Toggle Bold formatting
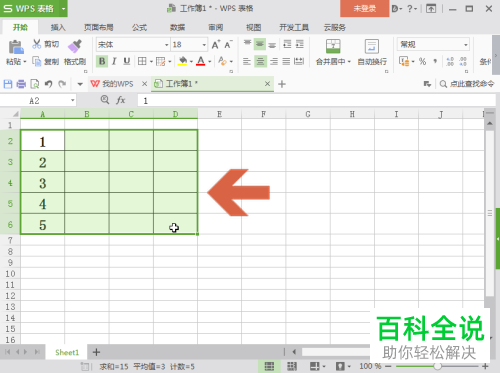Viewport: 500px width, 373px height. click(102, 61)
